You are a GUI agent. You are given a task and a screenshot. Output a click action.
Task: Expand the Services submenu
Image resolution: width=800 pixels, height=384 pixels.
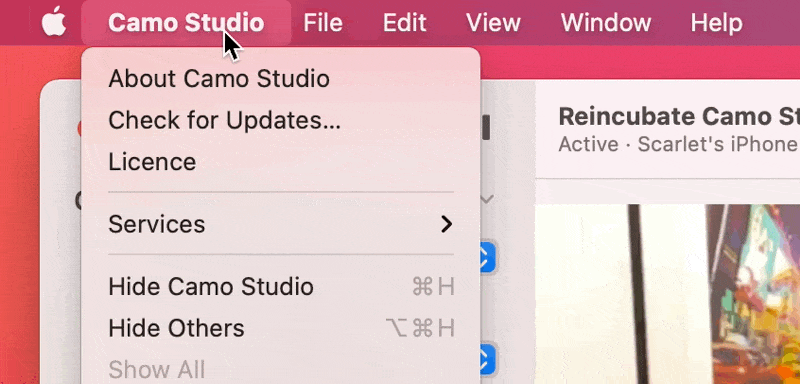[281, 224]
